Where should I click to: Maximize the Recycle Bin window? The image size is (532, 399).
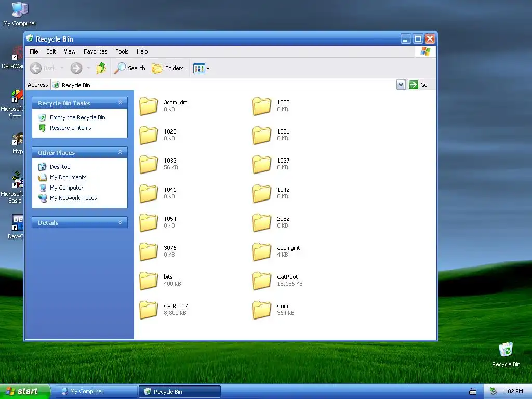point(418,38)
